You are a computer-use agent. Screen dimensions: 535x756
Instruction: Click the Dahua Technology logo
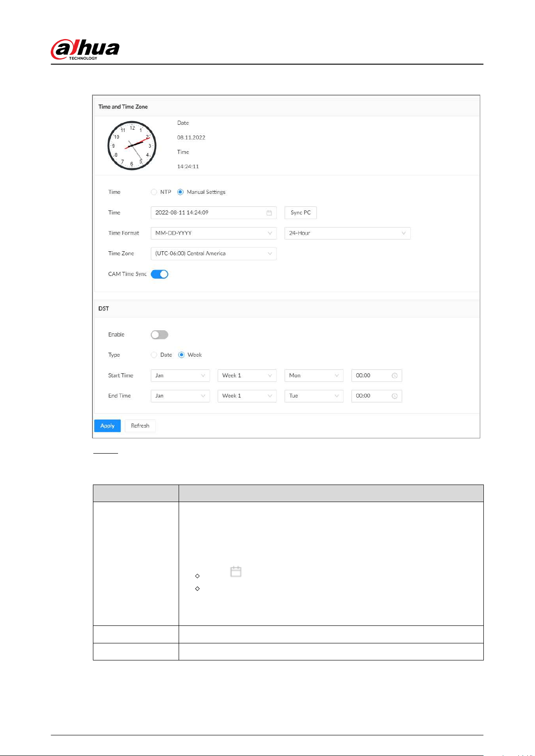(x=85, y=49)
